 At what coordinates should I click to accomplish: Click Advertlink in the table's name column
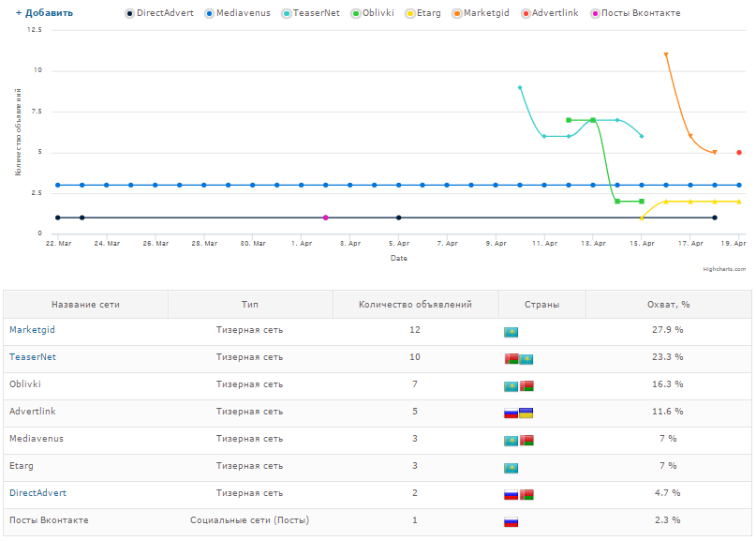click(33, 412)
